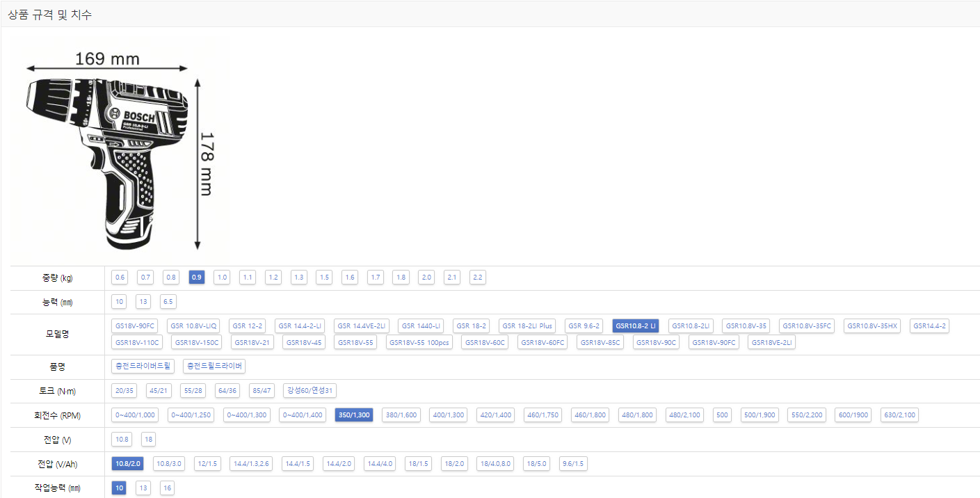Select 10 in the 능력 (mm) row
Screen dimensions: 980x498
(120, 302)
